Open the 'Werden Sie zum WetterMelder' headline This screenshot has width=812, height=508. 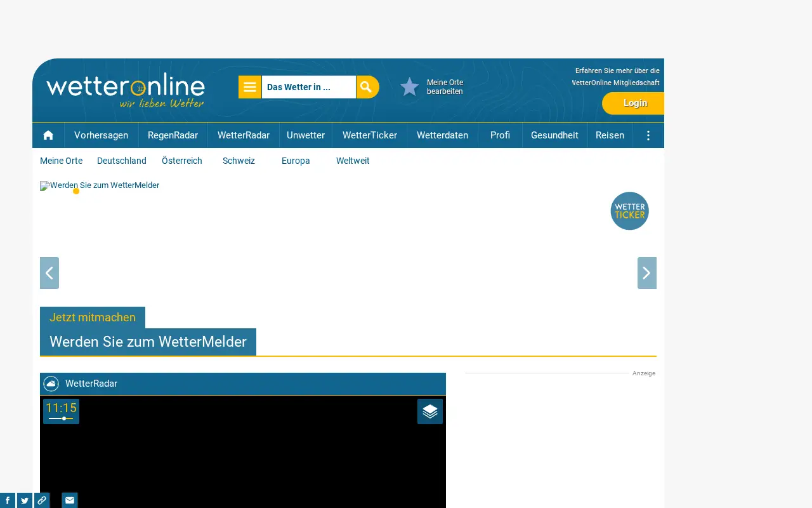point(148,342)
